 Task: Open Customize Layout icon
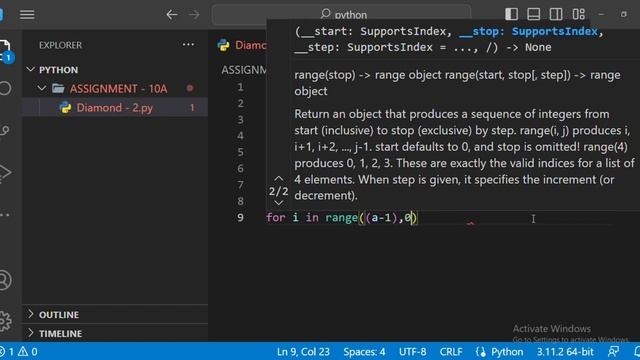(578, 14)
